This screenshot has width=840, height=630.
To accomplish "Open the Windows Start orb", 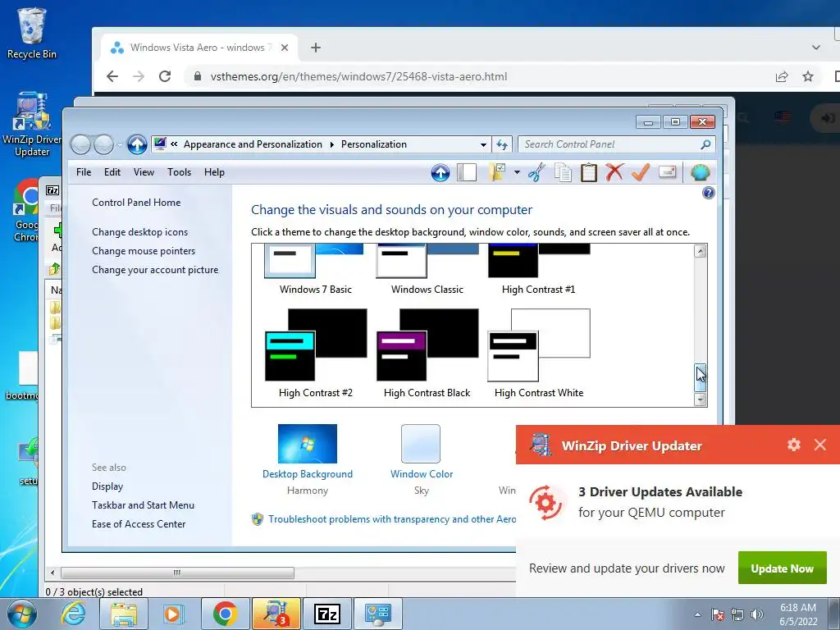I will [x=21, y=614].
